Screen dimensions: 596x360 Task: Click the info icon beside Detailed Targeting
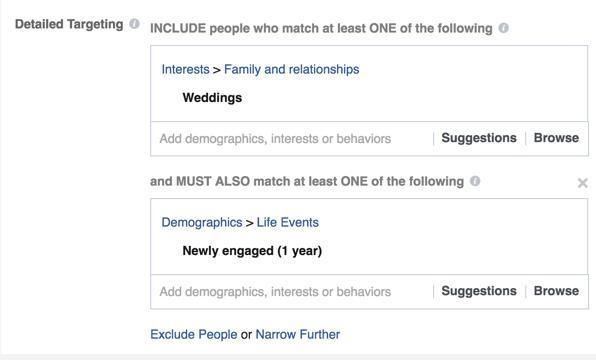point(134,24)
